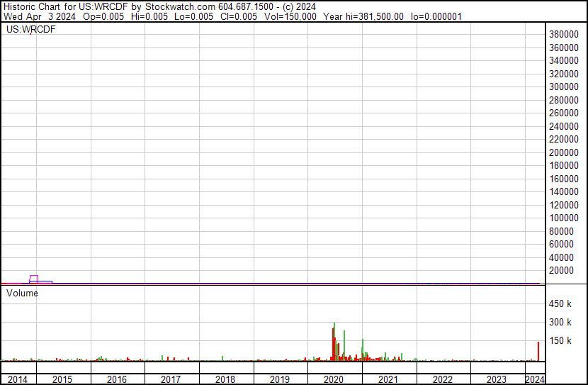
Task: Click the 2014 year label on time axis
Action: tap(17, 379)
